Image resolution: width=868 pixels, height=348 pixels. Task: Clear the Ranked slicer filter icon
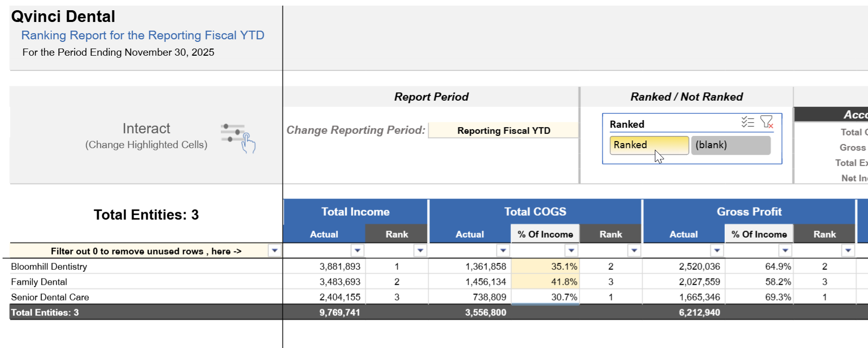tap(766, 122)
